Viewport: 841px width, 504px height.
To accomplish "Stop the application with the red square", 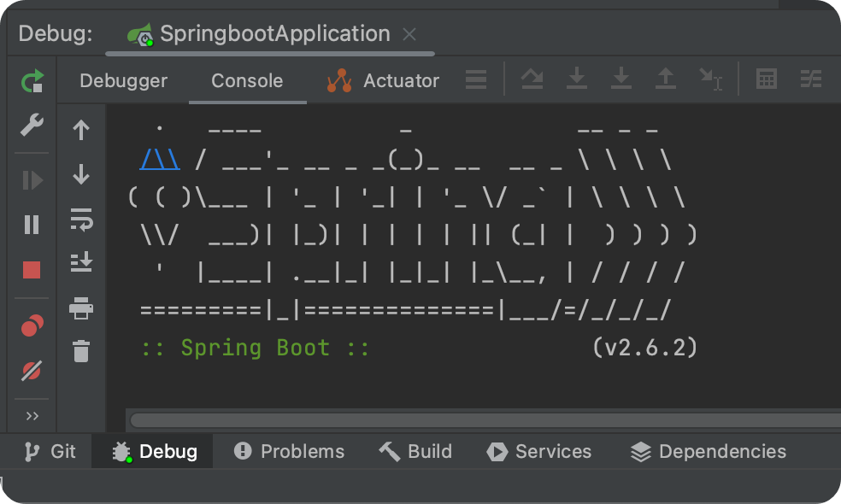I will coord(32,270).
